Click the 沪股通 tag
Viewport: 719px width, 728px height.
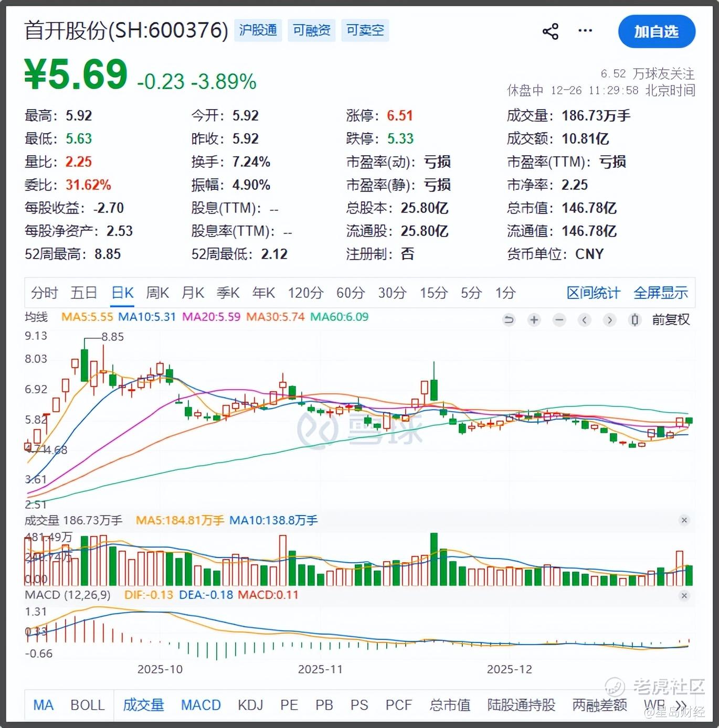[258, 30]
